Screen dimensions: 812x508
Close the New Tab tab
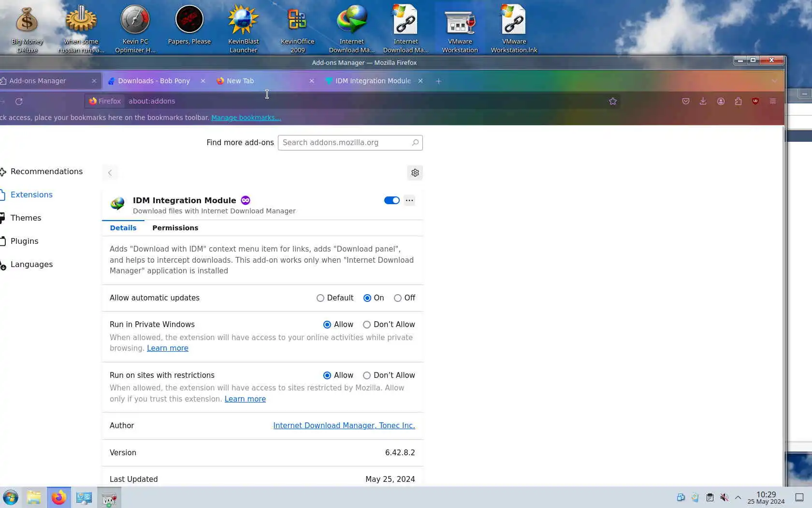(312, 81)
